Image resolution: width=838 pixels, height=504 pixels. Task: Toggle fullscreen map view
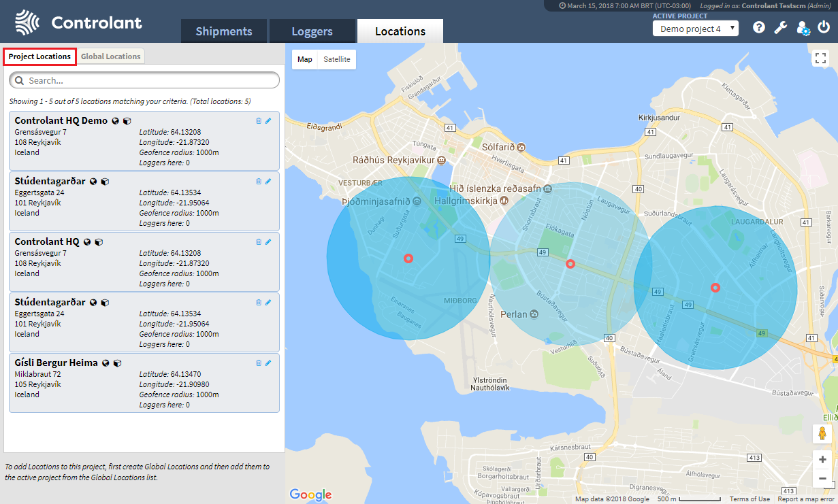820,58
